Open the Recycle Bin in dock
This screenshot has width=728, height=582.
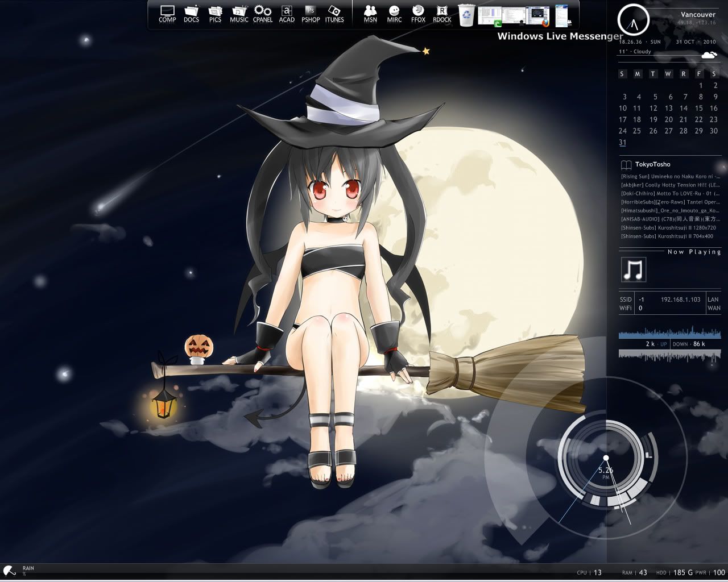466,15
